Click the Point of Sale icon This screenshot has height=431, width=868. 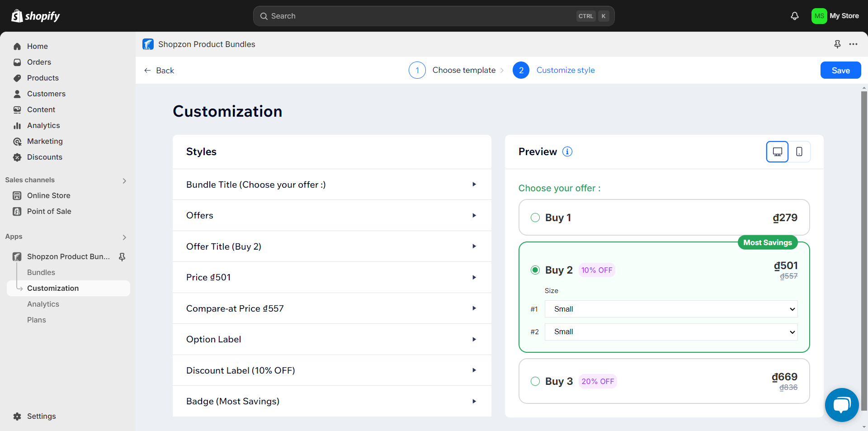17,211
